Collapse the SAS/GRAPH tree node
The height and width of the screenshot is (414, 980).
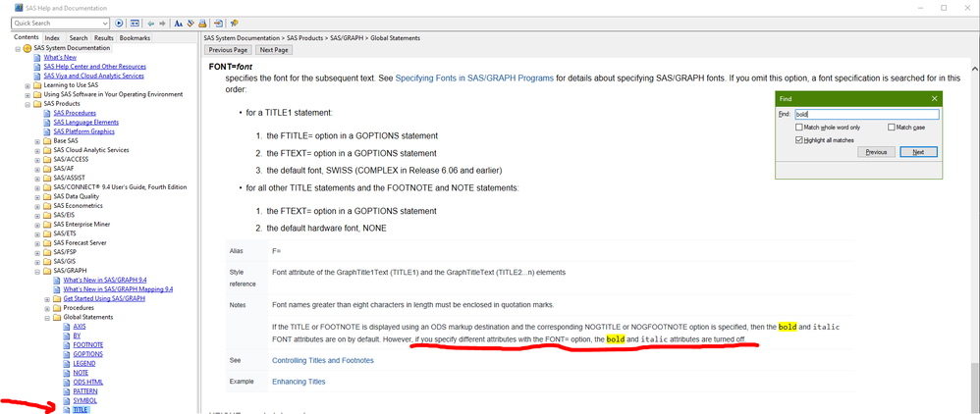coord(37,271)
